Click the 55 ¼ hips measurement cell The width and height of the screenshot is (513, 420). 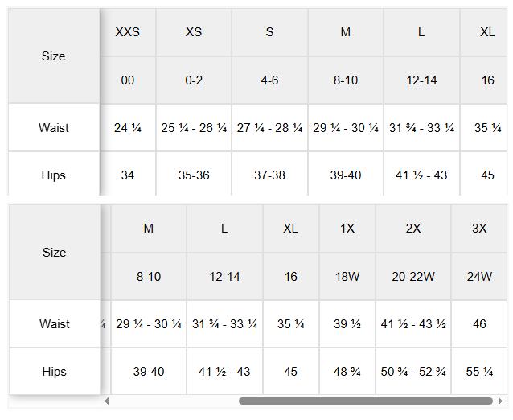coord(479,371)
